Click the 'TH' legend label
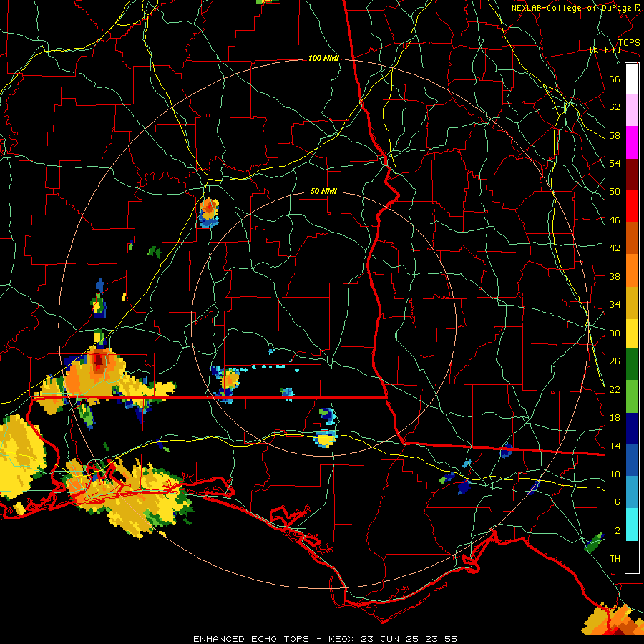 (615, 559)
